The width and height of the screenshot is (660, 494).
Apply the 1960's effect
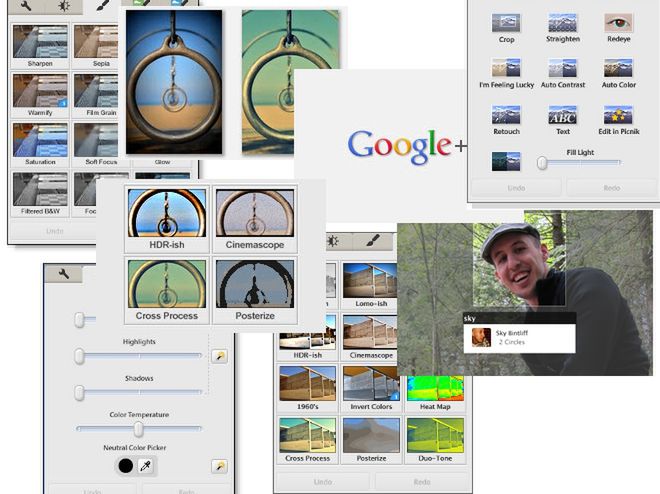(307, 389)
